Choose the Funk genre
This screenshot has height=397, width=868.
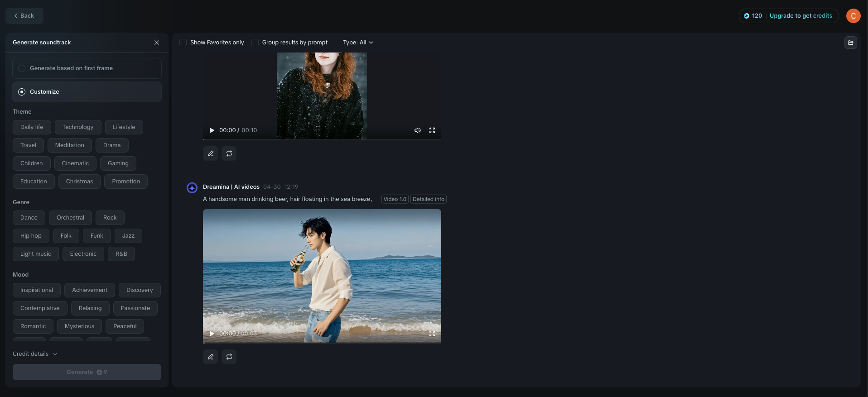tap(97, 236)
